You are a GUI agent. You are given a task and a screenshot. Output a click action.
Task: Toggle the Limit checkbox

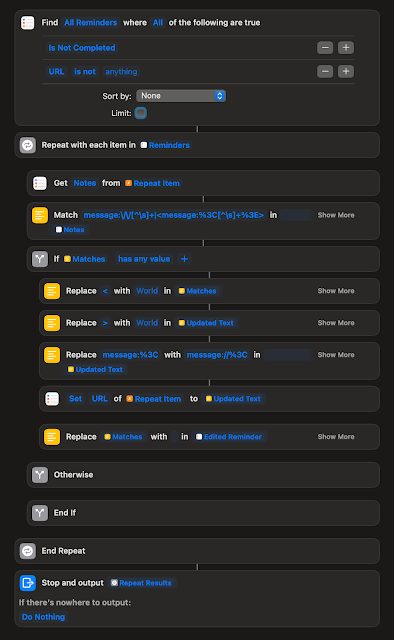(140, 113)
